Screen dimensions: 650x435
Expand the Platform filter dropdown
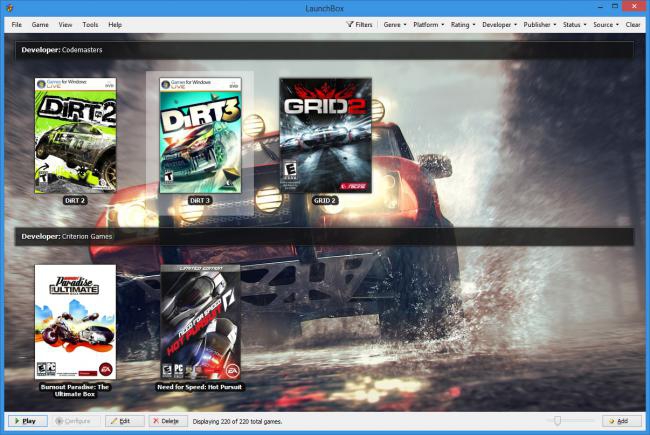pyautogui.click(x=428, y=24)
